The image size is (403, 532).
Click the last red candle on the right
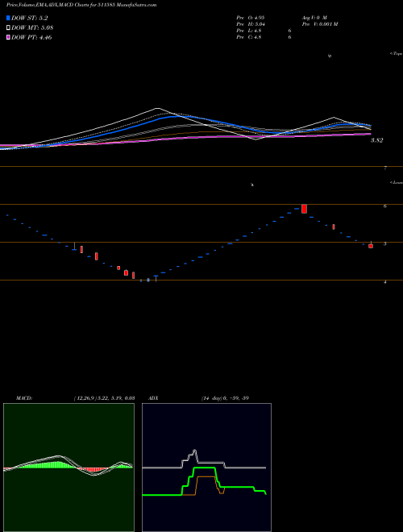click(x=371, y=246)
